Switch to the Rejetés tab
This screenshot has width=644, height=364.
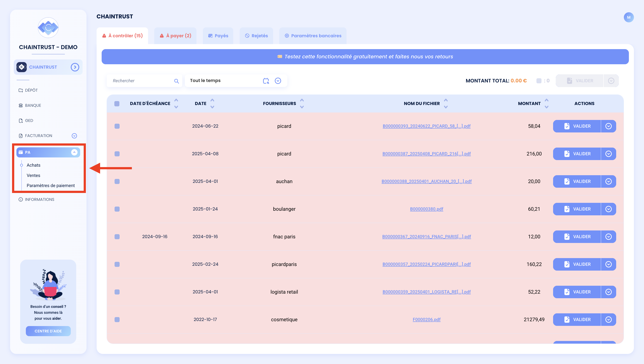tap(256, 36)
